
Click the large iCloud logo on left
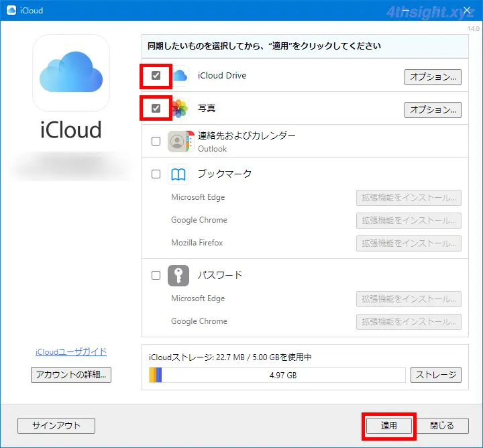[x=71, y=73]
